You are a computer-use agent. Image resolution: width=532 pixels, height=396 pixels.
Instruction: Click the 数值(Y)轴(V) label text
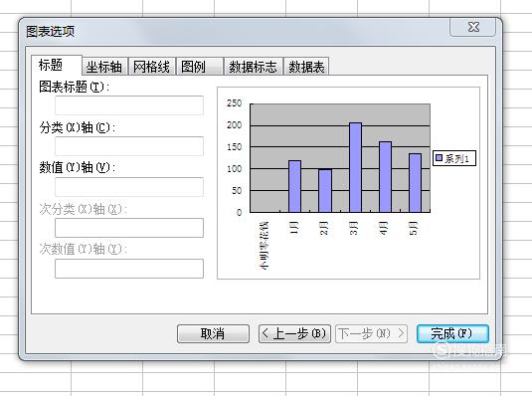pyautogui.click(x=77, y=167)
